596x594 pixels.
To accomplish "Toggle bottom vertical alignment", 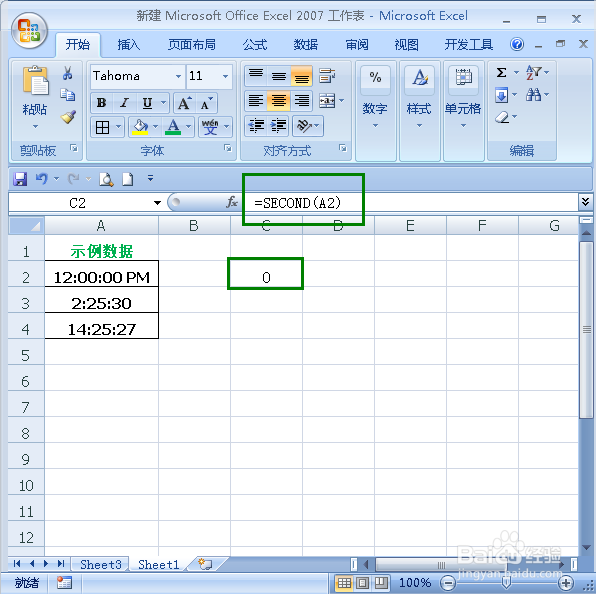I will coord(301,76).
